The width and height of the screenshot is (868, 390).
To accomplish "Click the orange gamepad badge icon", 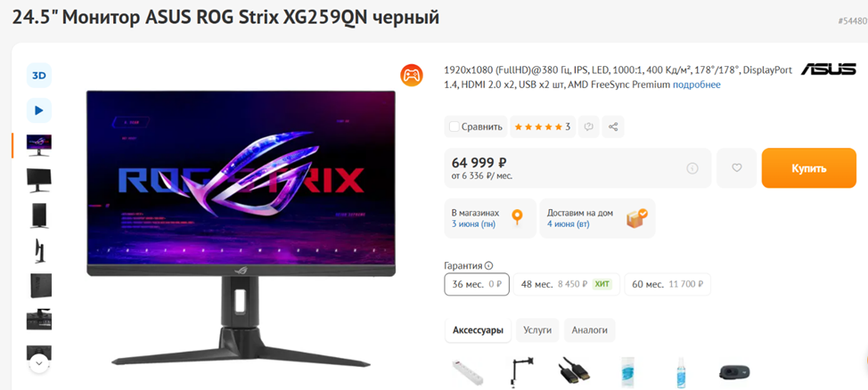I will tap(412, 75).
